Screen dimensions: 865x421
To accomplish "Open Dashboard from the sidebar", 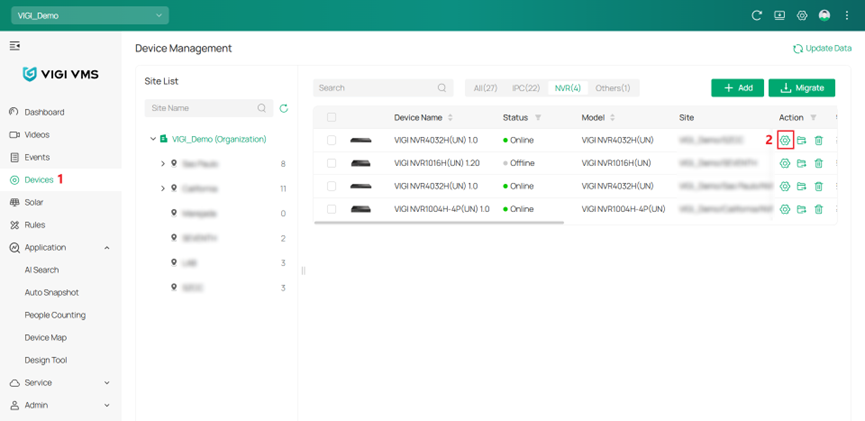I will point(44,112).
